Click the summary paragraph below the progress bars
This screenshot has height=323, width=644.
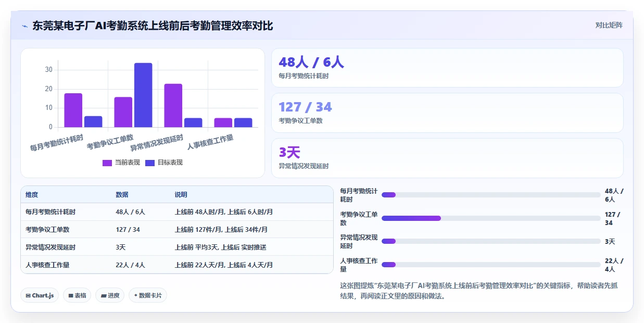(478, 291)
